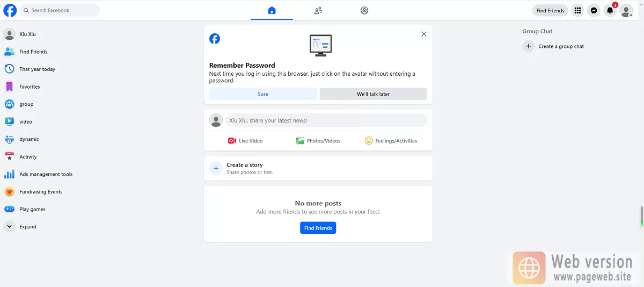Click the Find Friends button in the header

(550, 11)
